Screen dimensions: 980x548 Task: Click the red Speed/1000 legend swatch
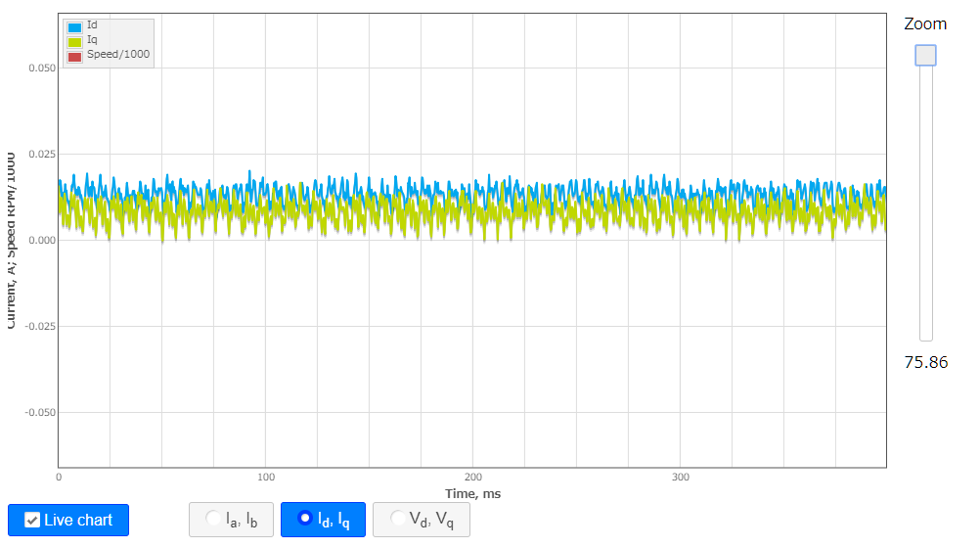(74, 57)
